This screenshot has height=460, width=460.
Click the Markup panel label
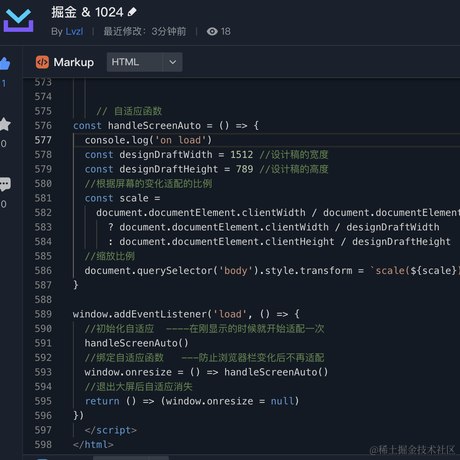click(x=74, y=62)
